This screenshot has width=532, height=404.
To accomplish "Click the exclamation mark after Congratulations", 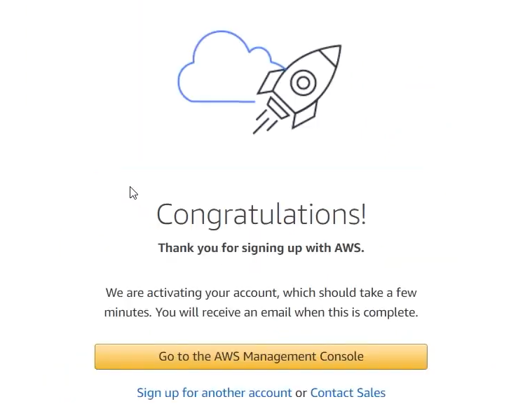I will (x=363, y=214).
